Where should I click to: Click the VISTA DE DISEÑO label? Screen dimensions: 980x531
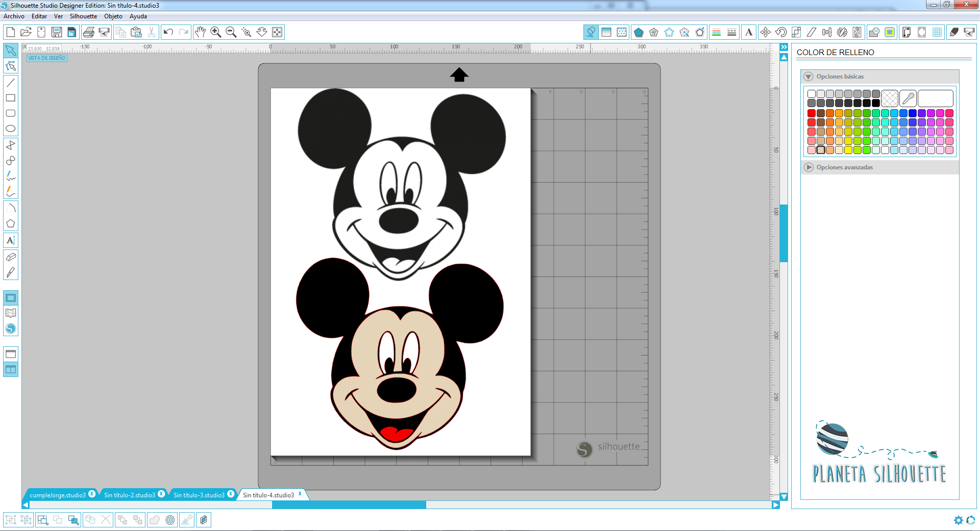(47, 58)
